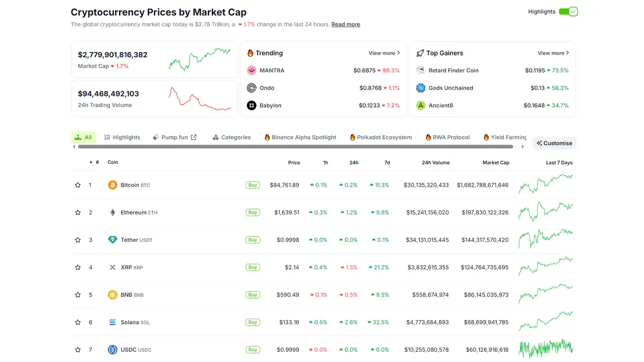Favorite BNB with the star icon
This screenshot has height=362, width=644.
[78, 294]
